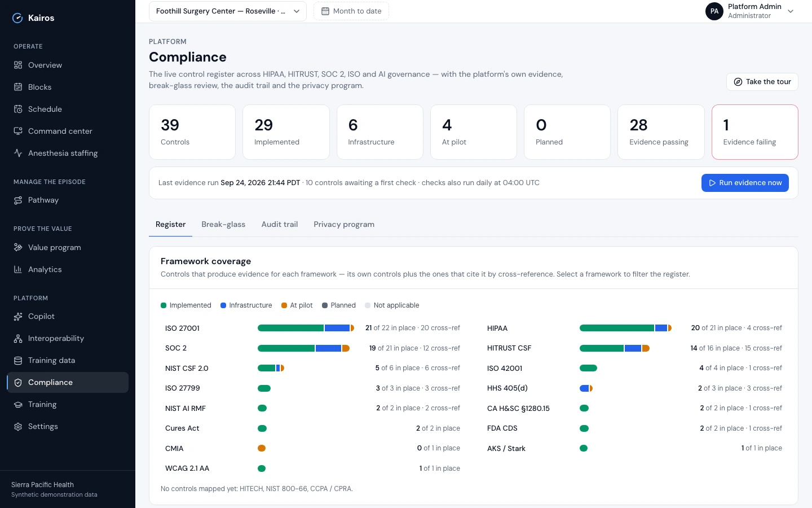812x508 pixels.
Task: Click the Not applicable legend dot
Action: click(x=368, y=305)
